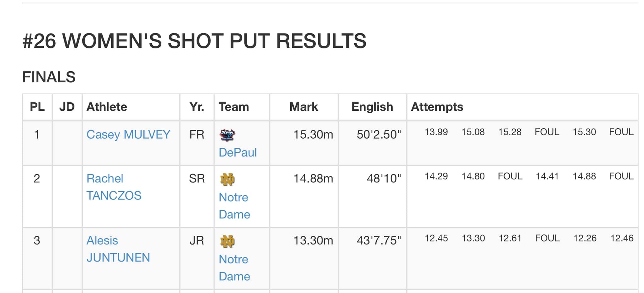
Task: Open Notre Dame team link in third row
Action: [x=234, y=268]
